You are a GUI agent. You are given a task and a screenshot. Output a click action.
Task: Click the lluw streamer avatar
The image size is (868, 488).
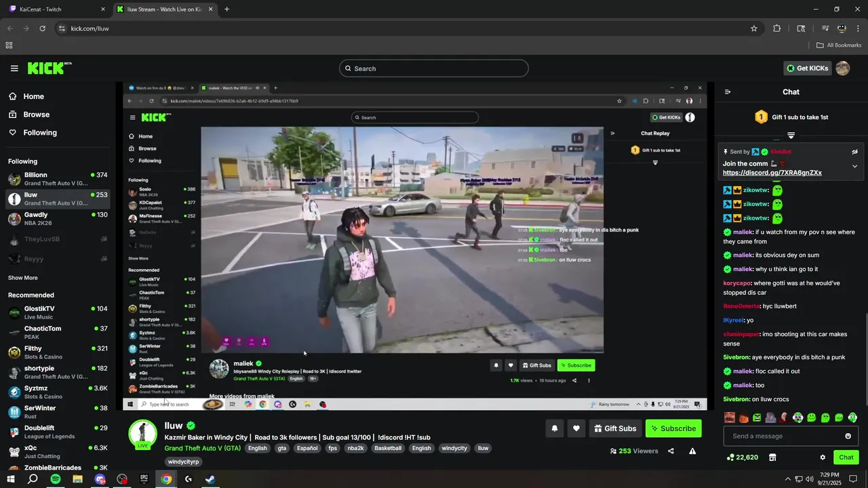tap(143, 434)
